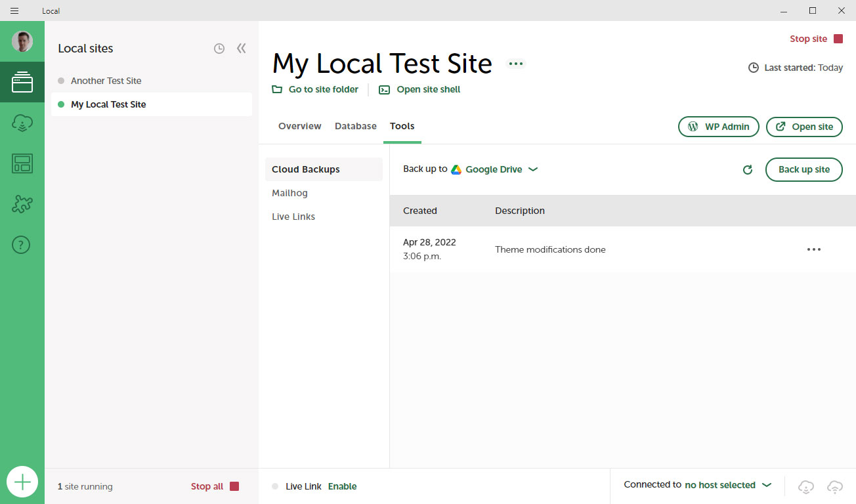Click the Apr 28, 2022 backup date
The width and height of the screenshot is (856, 504).
pos(429,242)
